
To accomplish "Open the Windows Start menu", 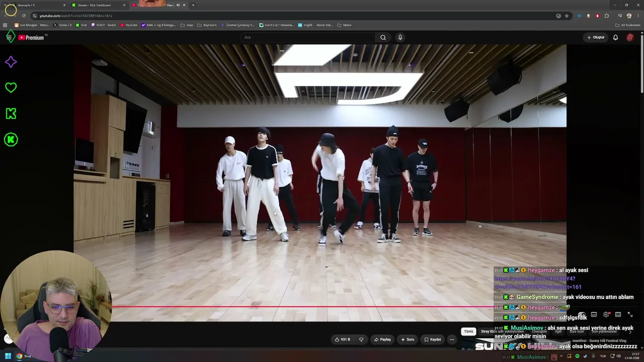I will click(8, 356).
